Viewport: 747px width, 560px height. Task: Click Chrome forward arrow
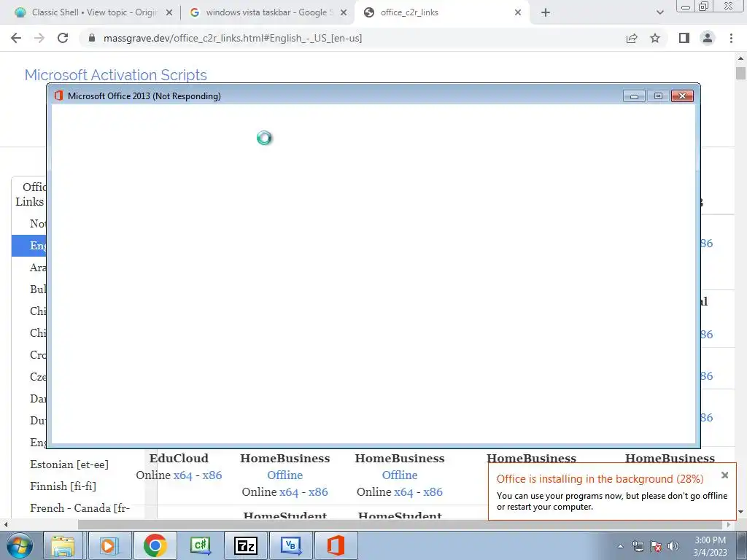point(39,38)
